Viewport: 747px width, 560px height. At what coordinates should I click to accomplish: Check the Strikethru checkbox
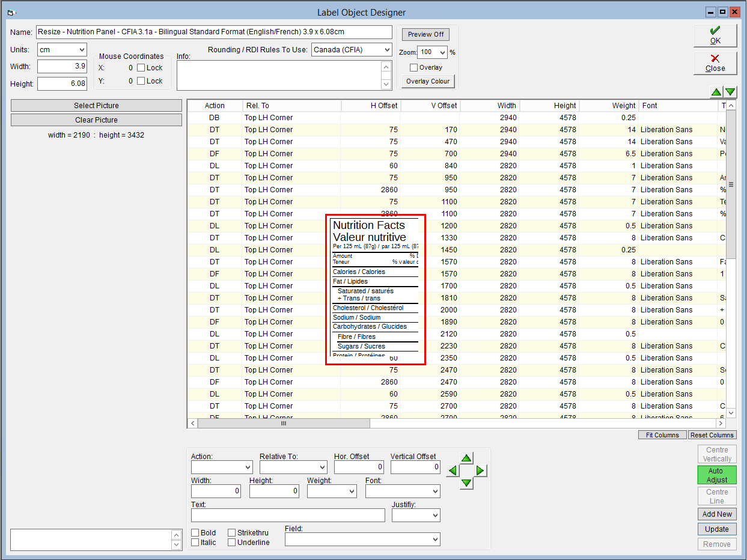point(231,532)
